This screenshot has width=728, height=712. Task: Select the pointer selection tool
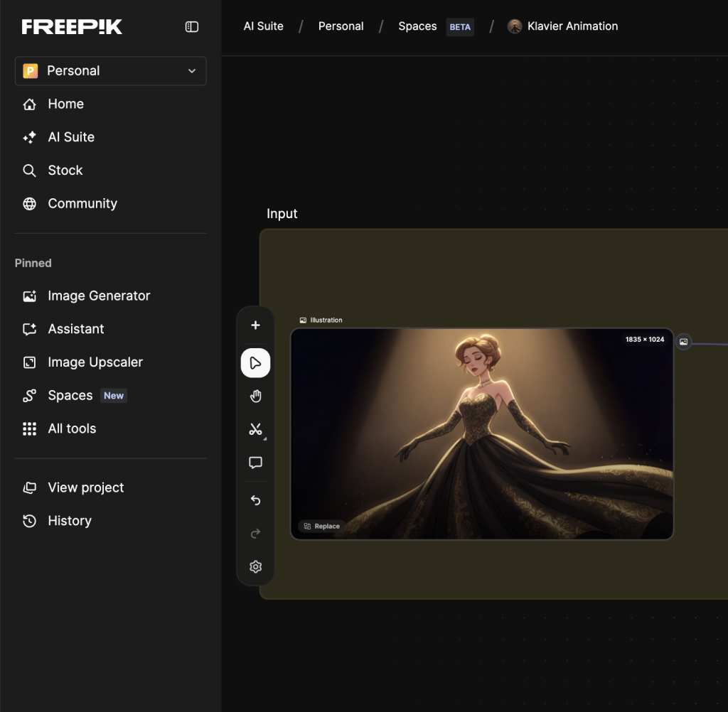(x=256, y=363)
